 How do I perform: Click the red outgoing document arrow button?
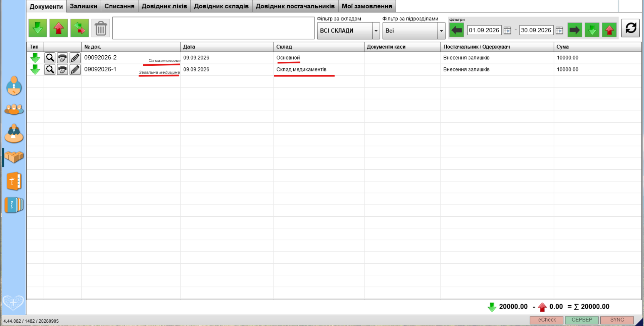click(x=59, y=28)
